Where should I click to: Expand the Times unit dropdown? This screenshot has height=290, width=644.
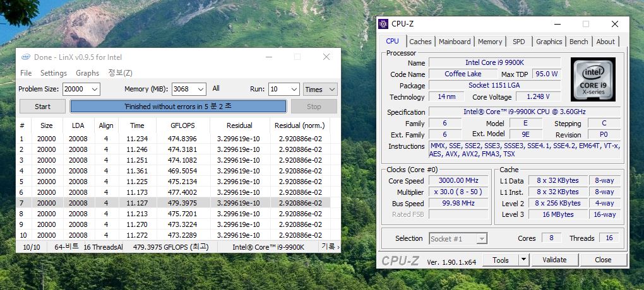332,90
